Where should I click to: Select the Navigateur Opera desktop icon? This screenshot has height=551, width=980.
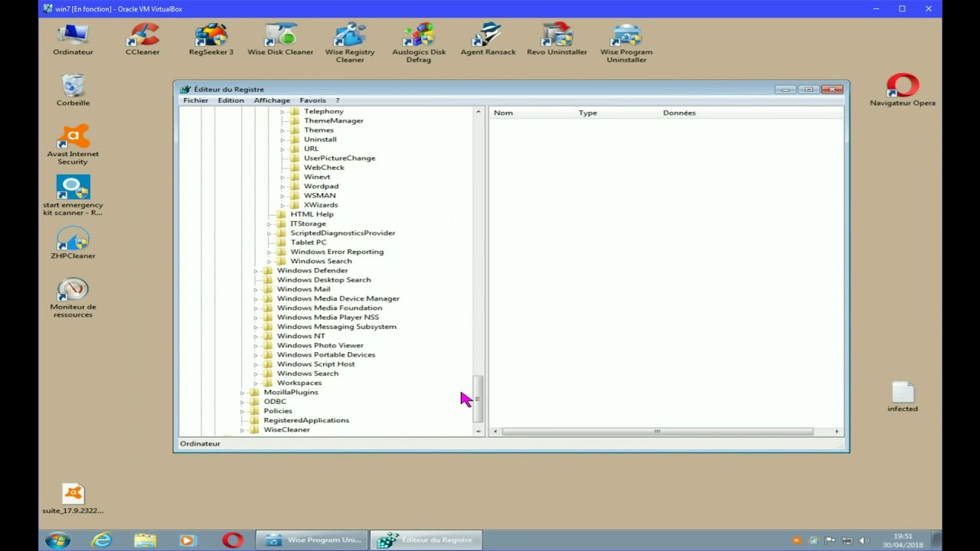(x=903, y=90)
